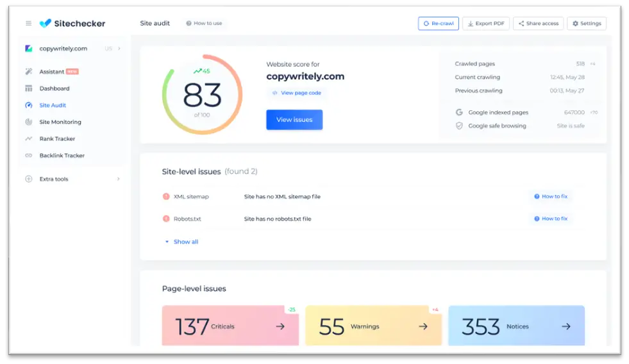The image size is (629, 364).
Task: Open the View page code link
Action: coord(296,93)
